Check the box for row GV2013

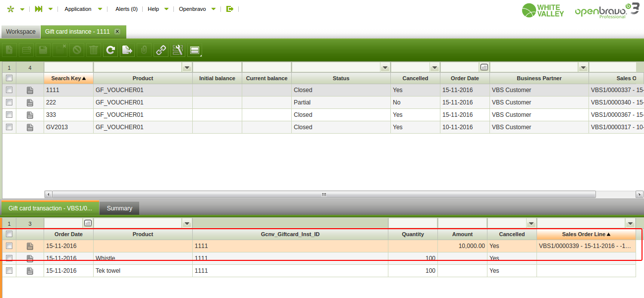[x=9, y=127]
